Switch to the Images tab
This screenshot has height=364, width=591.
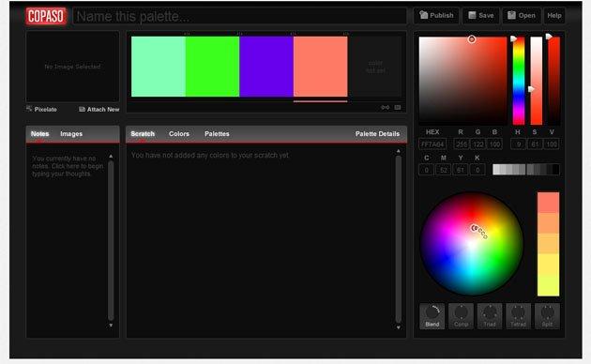(71, 134)
